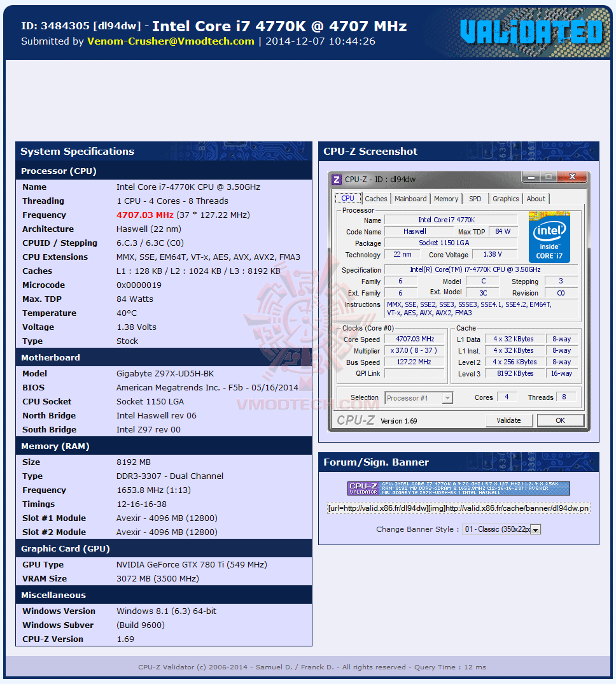Open Venom-Crusher@Vmodtech.com submitter link
This screenshot has height=684, width=616.
[x=171, y=41]
